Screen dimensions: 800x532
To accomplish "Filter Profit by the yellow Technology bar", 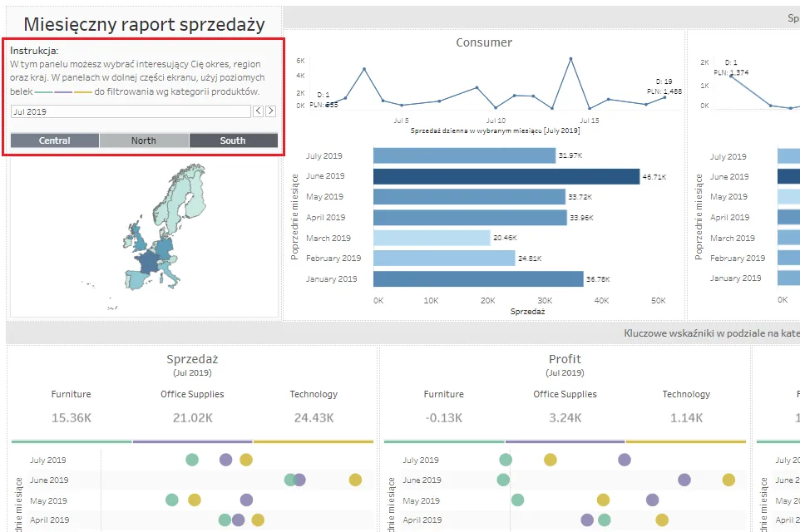I will click(x=686, y=441).
